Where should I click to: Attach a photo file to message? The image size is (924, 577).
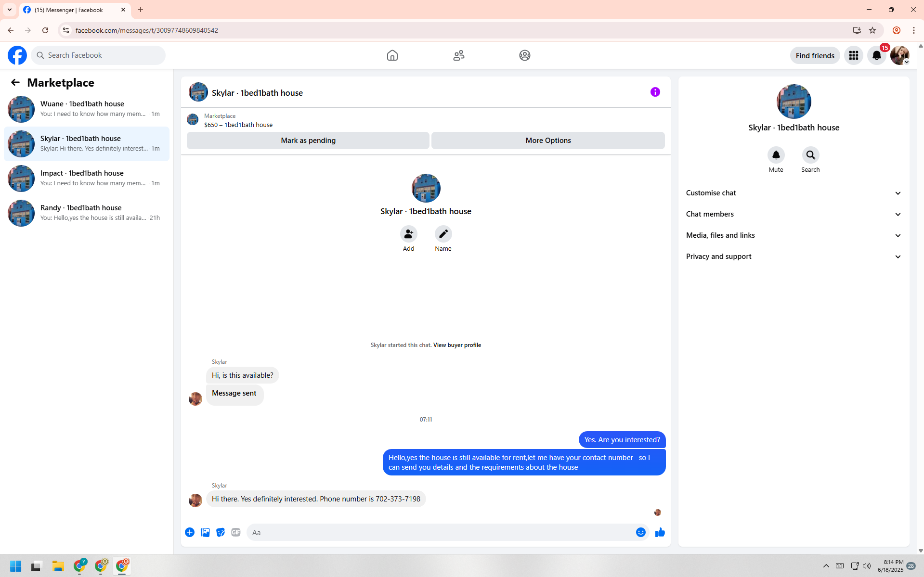tap(205, 532)
